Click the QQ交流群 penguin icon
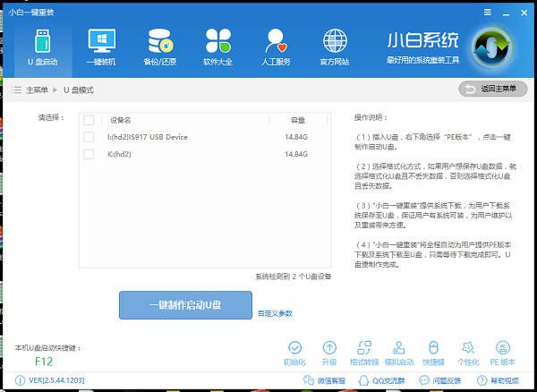The image size is (537, 392). click(363, 380)
